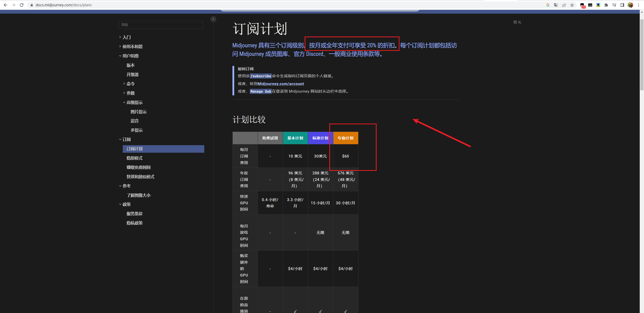Viewport: 644px width, 313px height.
Task: Open the Extensions puzzle piece menu
Action: coord(606,5)
